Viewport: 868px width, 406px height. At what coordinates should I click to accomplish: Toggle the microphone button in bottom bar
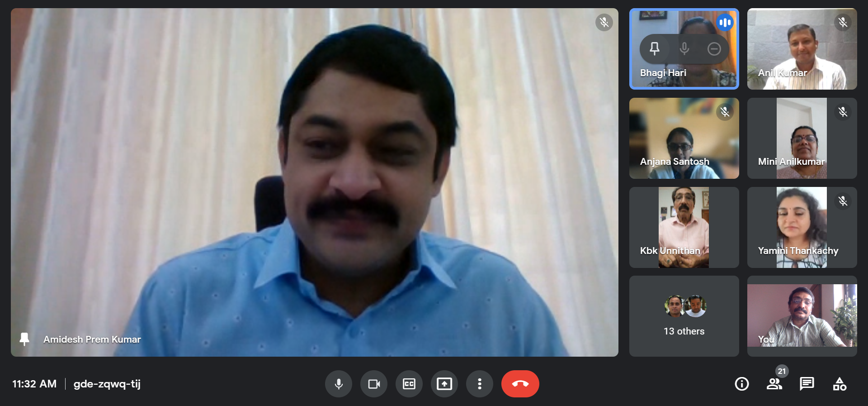338,384
